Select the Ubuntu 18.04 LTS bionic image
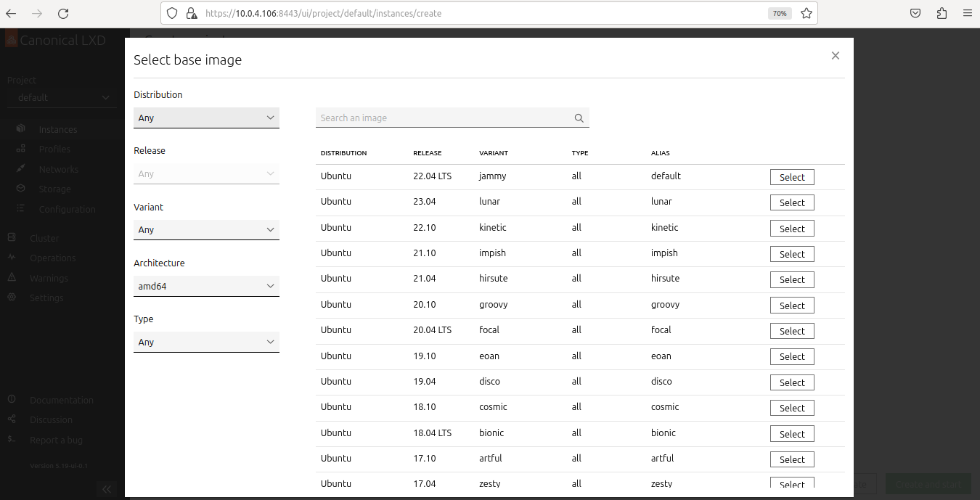This screenshot has width=980, height=500. (792, 434)
